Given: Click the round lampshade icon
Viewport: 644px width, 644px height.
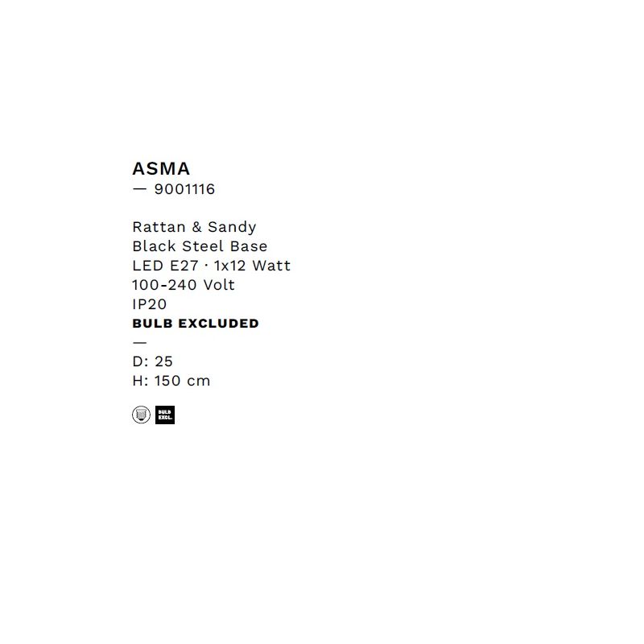Looking at the screenshot, I should coord(141,415).
